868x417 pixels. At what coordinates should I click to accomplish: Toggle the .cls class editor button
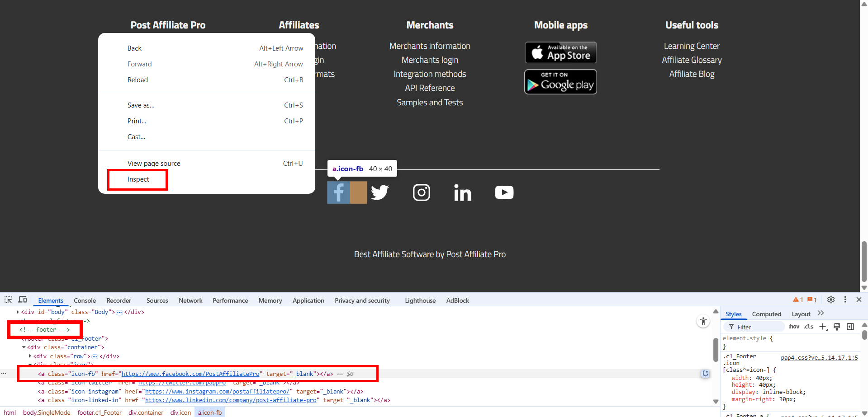pyautogui.click(x=808, y=327)
